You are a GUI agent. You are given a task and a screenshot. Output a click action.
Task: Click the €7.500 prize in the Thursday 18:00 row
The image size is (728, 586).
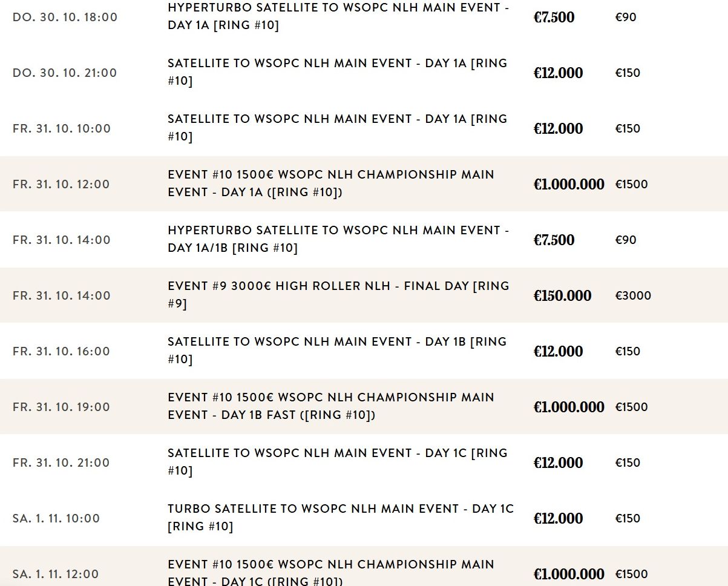554,17
